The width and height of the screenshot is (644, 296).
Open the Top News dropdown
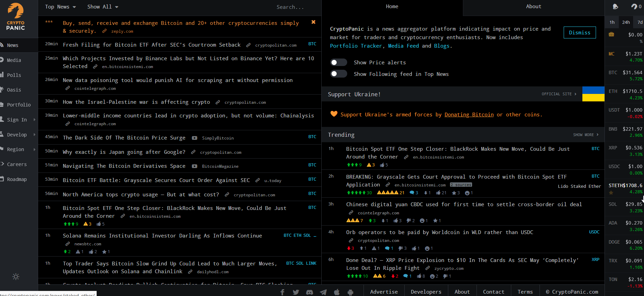60,7
